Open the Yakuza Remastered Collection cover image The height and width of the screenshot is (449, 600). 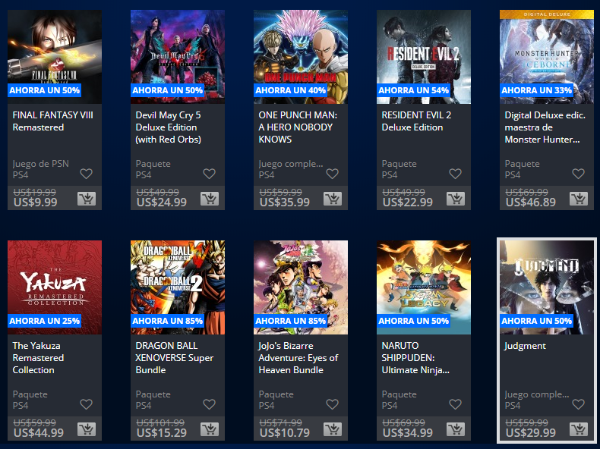[55, 287]
